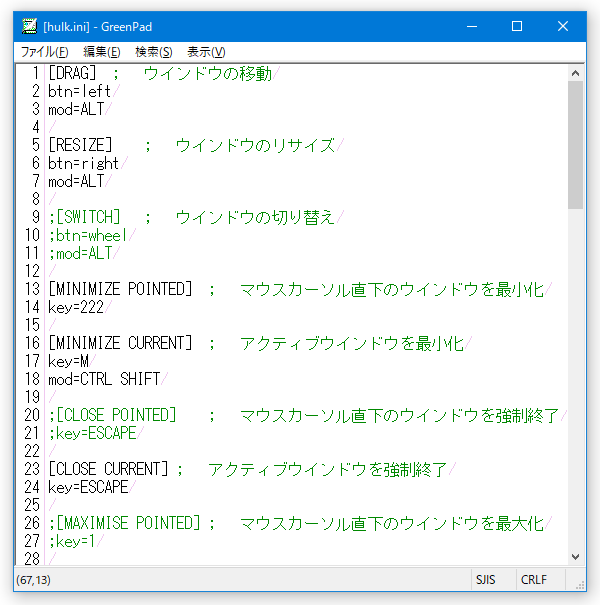
Task: Click the ウインドウのリサイズ comment text
Action: (x=255, y=145)
